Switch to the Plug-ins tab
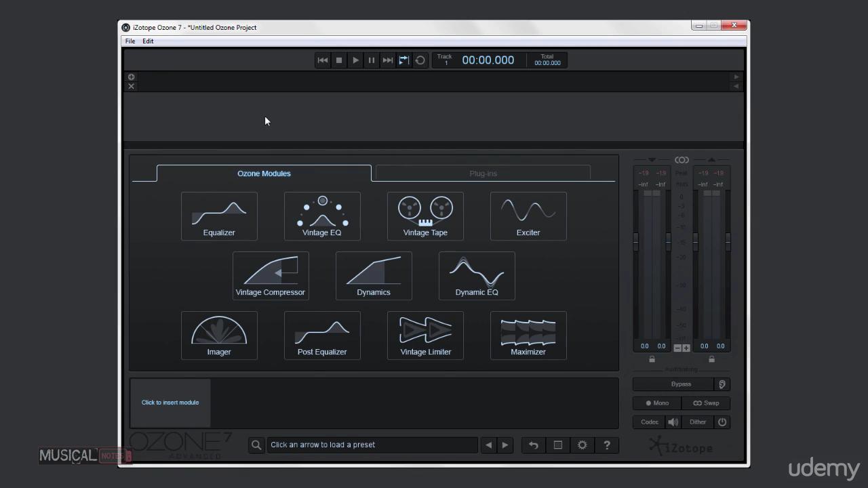The height and width of the screenshot is (488, 868). 483,174
